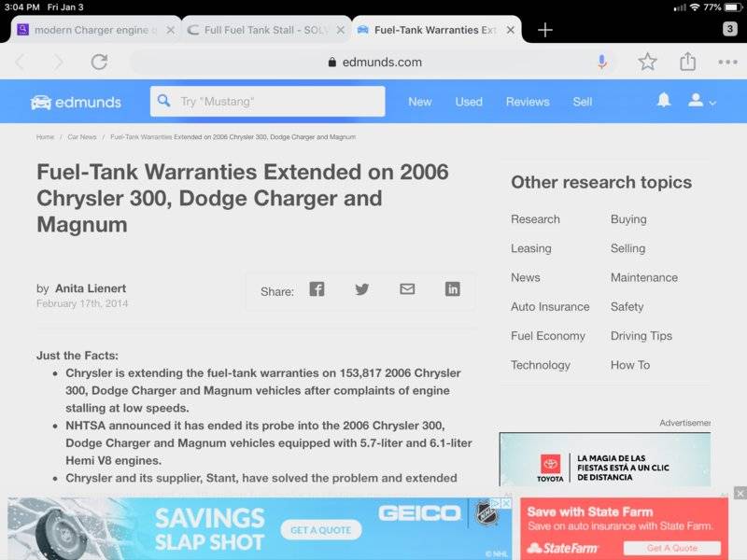Viewport: 747px width, 560px height.
Task: Click State Farm 'Get A Quote' button
Action: click(x=671, y=548)
